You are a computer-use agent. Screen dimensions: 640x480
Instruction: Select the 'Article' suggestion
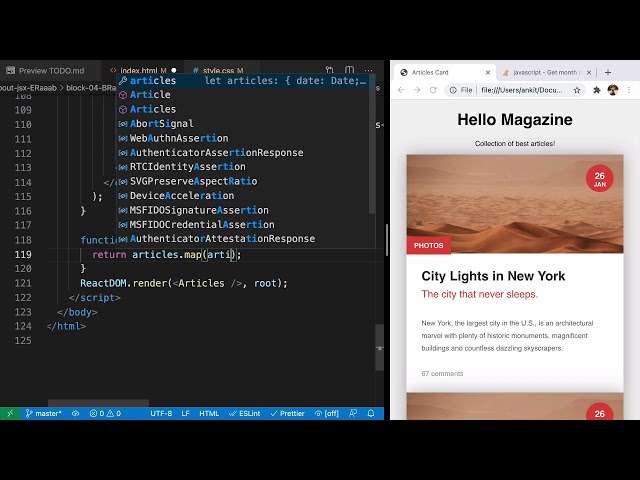pyautogui.click(x=243, y=95)
